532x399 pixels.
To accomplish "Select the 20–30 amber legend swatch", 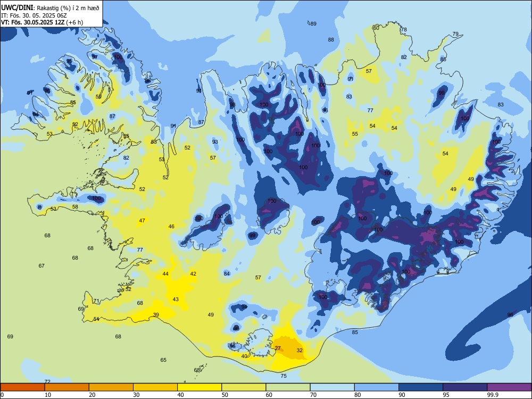I will click(111, 387).
